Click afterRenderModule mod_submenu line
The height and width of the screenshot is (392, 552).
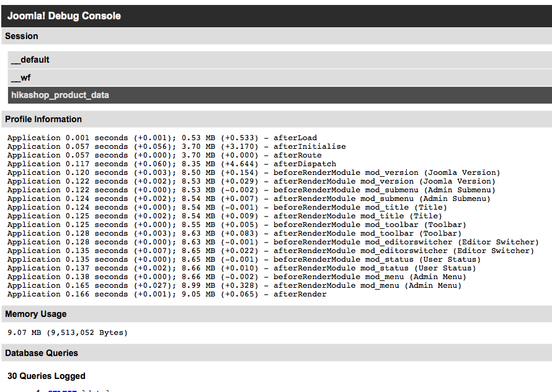[x=249, y=198]
